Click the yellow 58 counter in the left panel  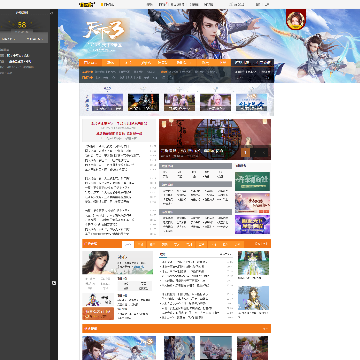click(22, 25)
